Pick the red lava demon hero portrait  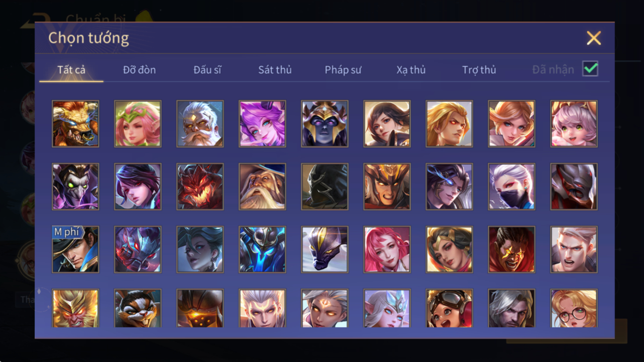[x=200, y=187]
